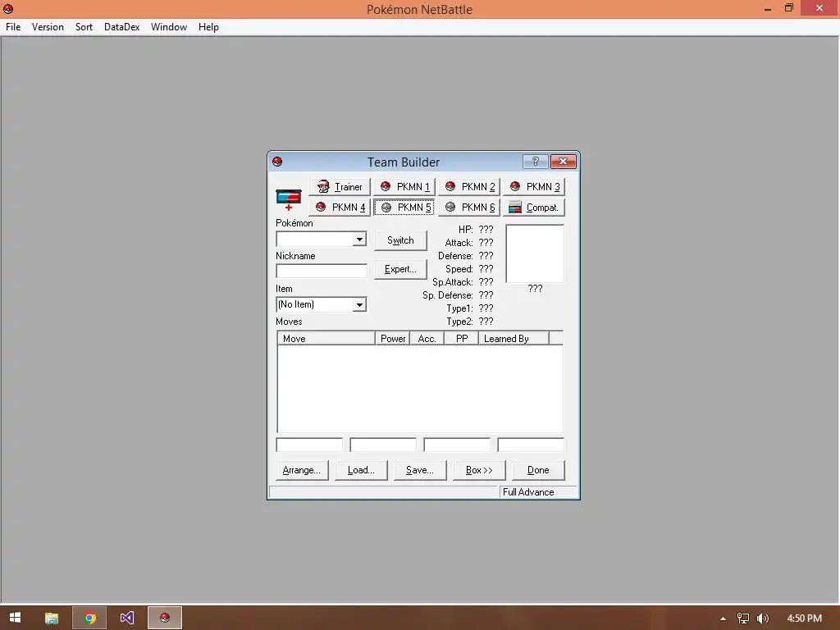Screen dimensions: 840x630
Task: Click the Arrange... button
Action: coord(302,470)
